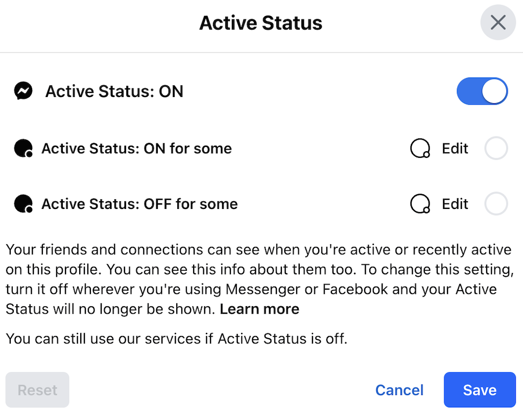The image size is (523, 420).
Task: Close the Active Status dialog with the X
Action: click(x=497, y=23)
